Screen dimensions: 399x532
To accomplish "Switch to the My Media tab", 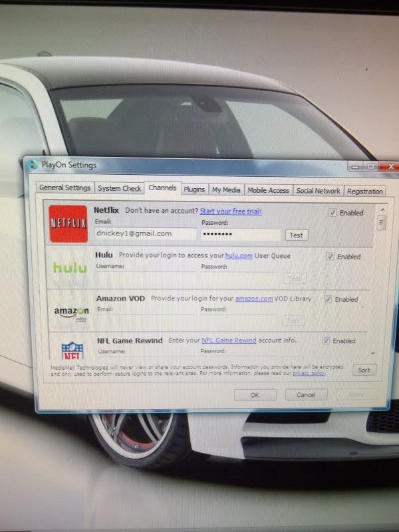I will tap(226, 190).
